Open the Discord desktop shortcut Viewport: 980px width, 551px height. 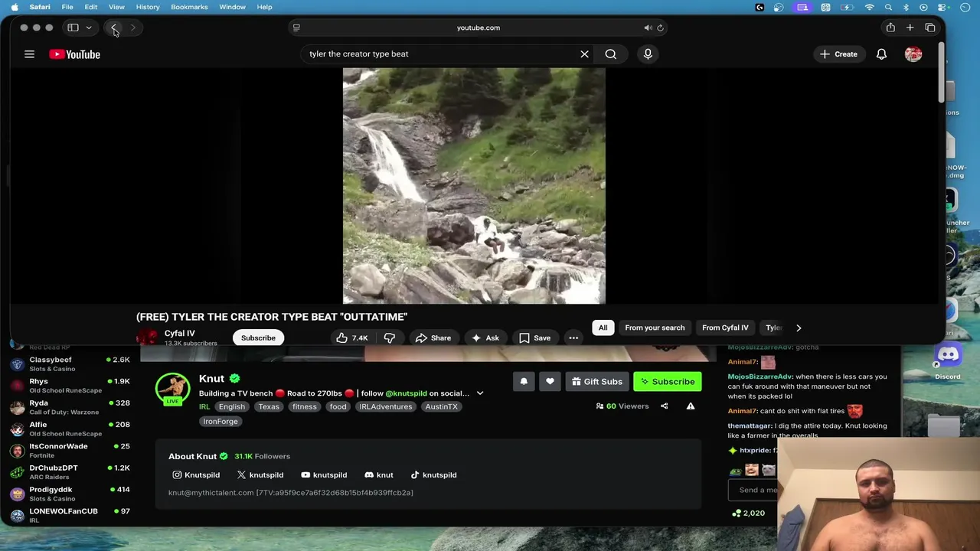pos(948,361)
